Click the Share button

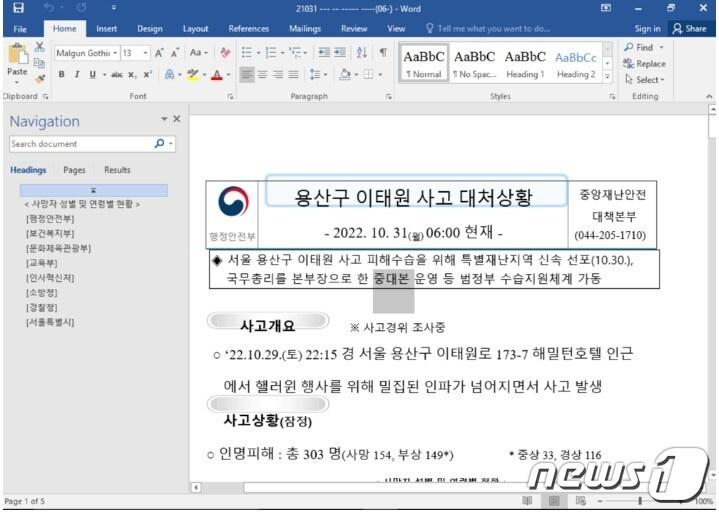pyautogui.click(x=690, y=28)
